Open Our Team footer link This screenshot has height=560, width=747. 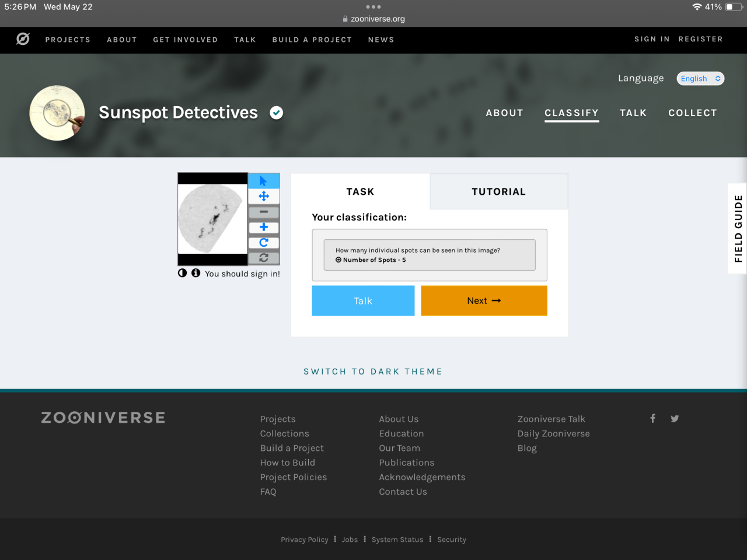(x=400, y=448)
